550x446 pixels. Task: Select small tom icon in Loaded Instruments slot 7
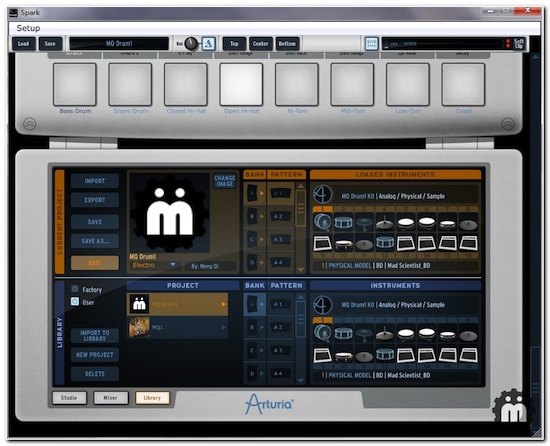point(448,222)
